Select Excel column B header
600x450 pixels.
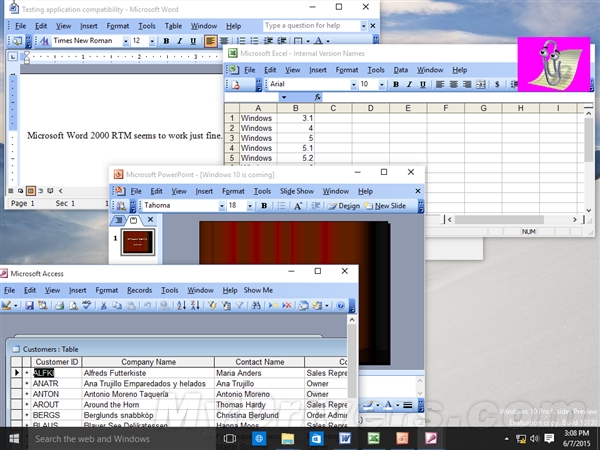point(295,108)
